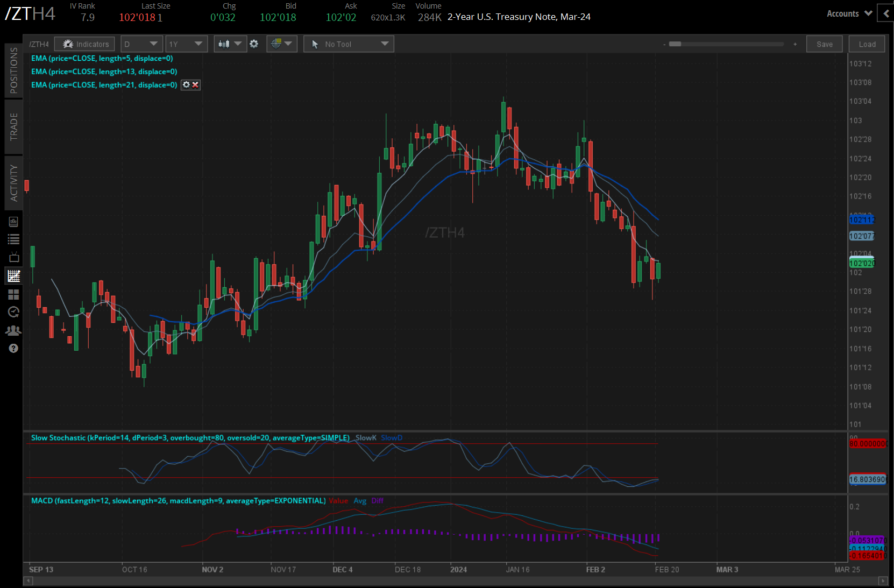Viewport: 894px width, 588px height.
Task: Open the Indicators panel
Action: pos(85,44)
